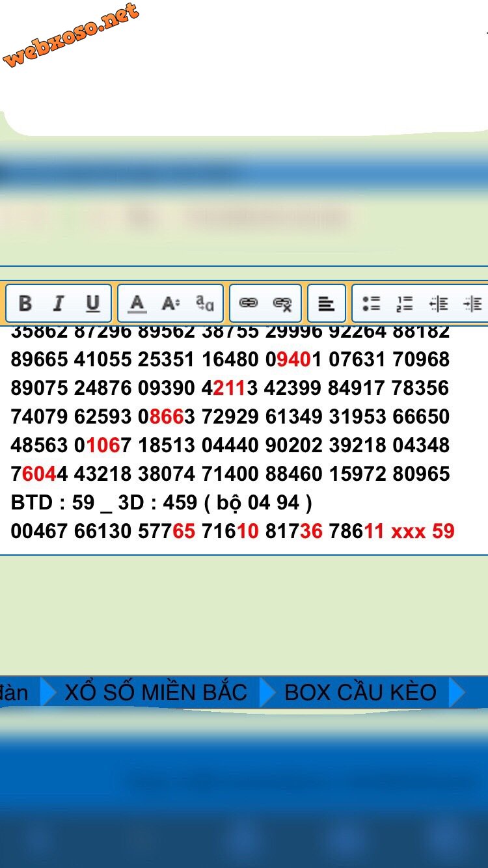488x868 pixels.
Task: Insert a hyperlink with the link icon
Action: point(249,303)
